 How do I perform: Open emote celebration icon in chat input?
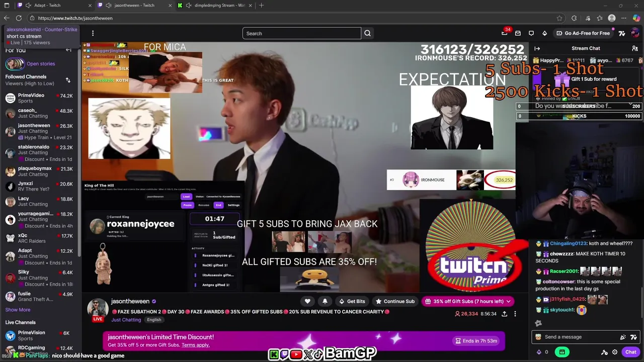[x=623, y=337]
